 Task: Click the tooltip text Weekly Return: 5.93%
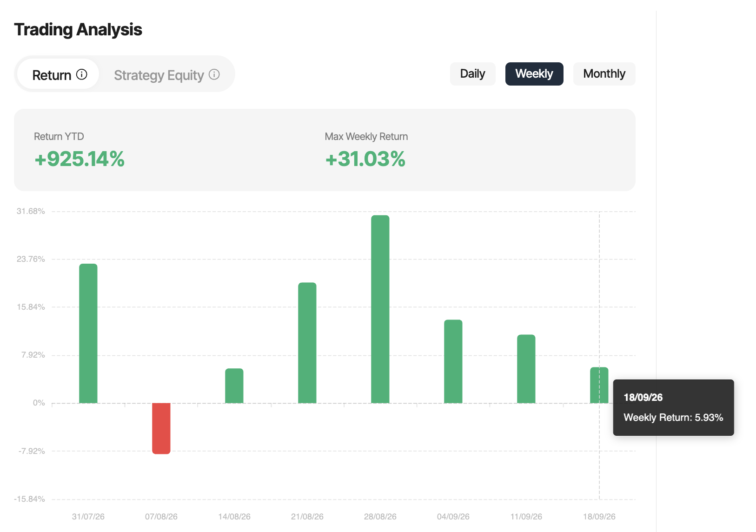(673, 417)
